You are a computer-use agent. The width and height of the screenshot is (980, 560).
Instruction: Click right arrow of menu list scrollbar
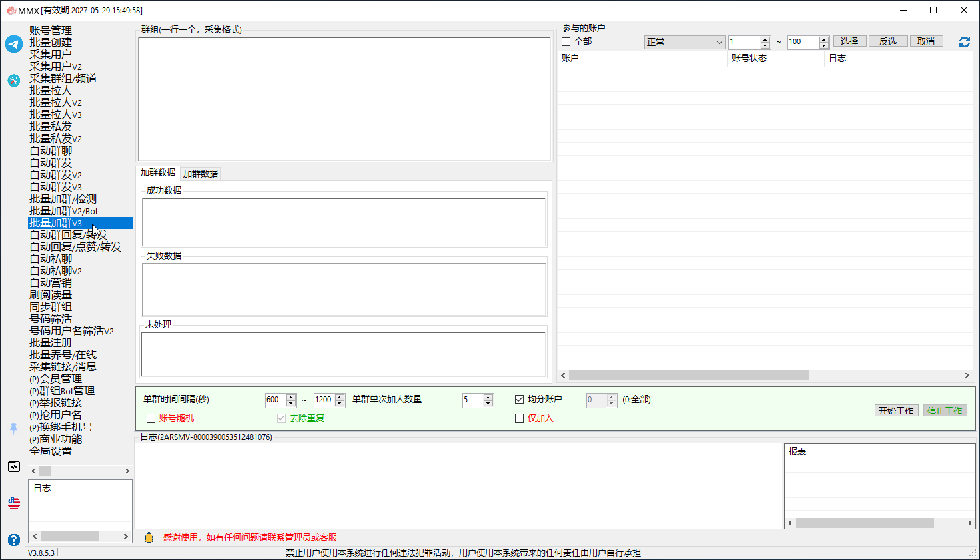(127, 471)
